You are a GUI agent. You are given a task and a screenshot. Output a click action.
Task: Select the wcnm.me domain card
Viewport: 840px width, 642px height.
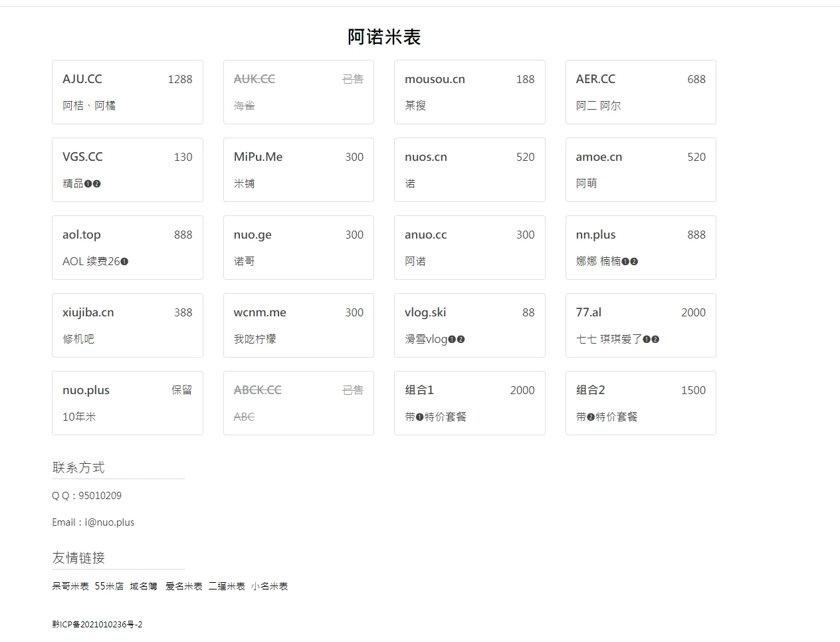click(x=298, y=325)
